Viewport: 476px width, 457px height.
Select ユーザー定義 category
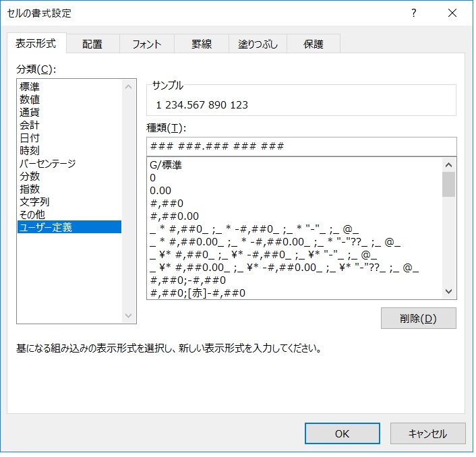coord(70,228)
